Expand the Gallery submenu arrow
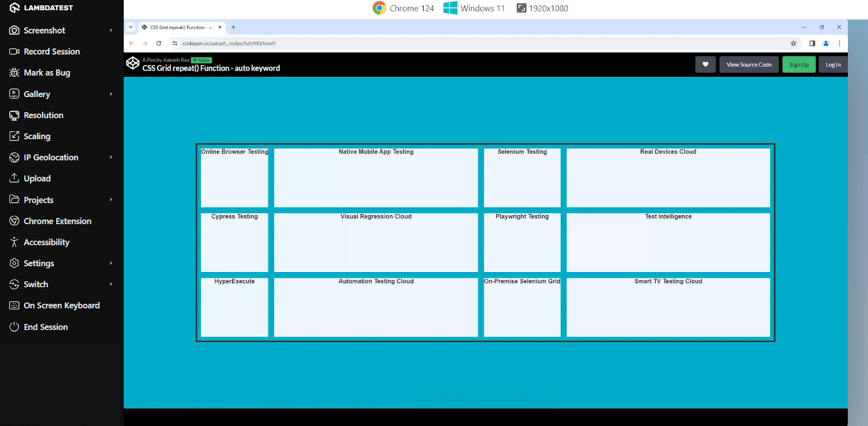Image resolution: width=868 pixels, height=426 pixels. (111, 94)
